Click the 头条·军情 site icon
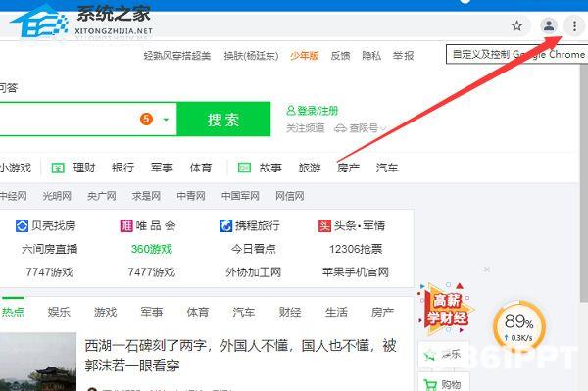This screenshot has height=391, width=588. point(324,226)
